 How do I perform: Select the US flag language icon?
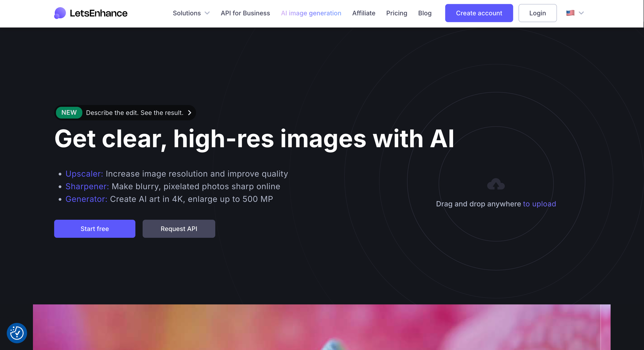click(570, 13)
